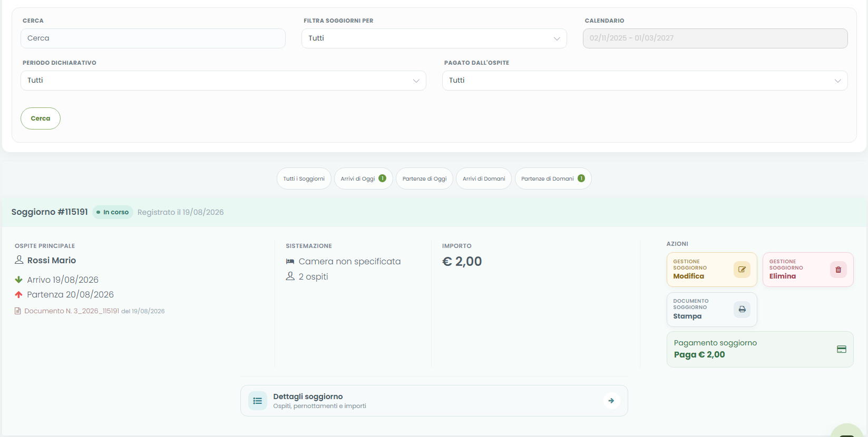
Task: Click the In corso status badge
Action: (x=113, y=212)
